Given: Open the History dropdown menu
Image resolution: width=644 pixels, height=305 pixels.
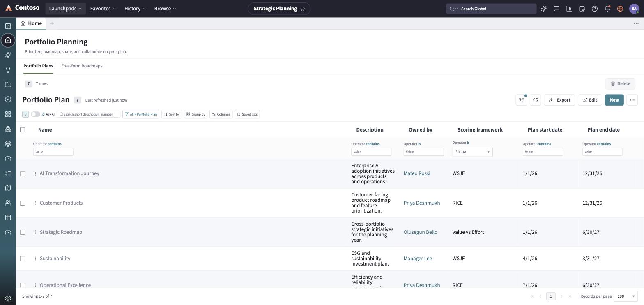Looking at the screenshot, I should pos(135,9).
